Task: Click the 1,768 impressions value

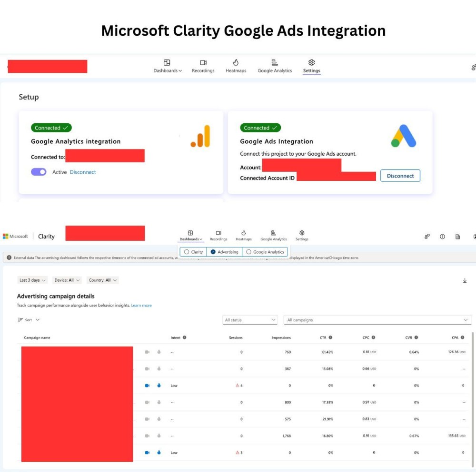Action: click(287, 436)
